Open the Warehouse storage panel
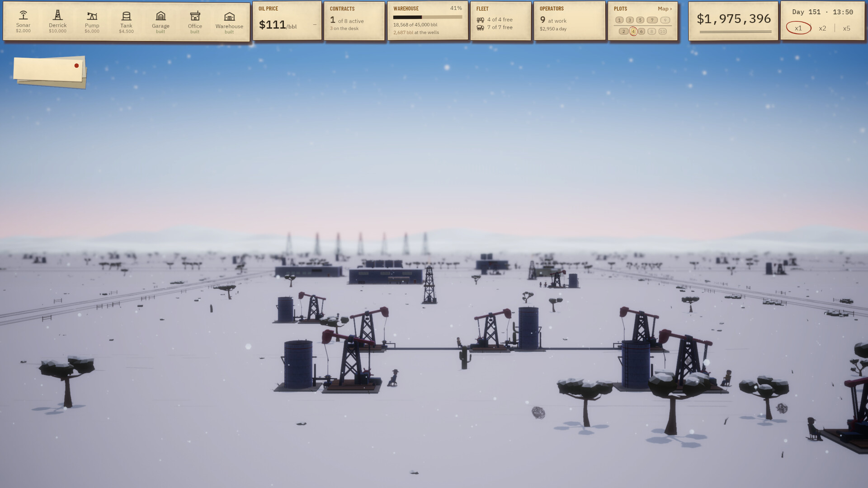The image size is (868, 488). (428, 20)
